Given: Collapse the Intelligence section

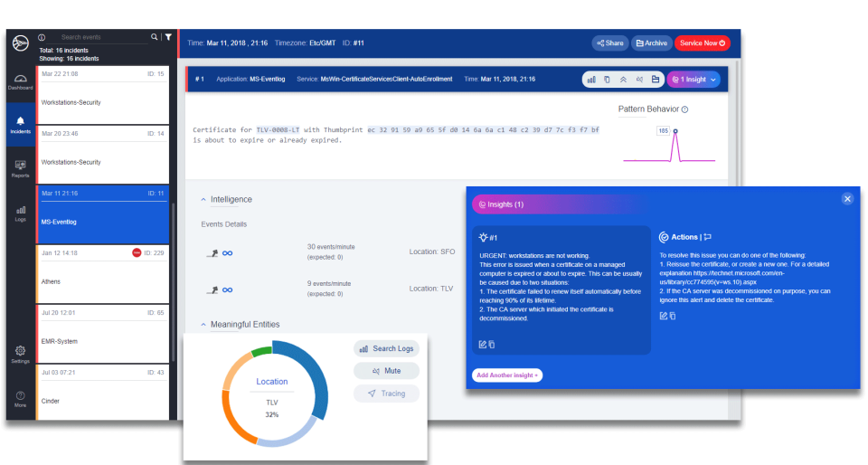Looking at the screenshot, I should coord(203,199).
